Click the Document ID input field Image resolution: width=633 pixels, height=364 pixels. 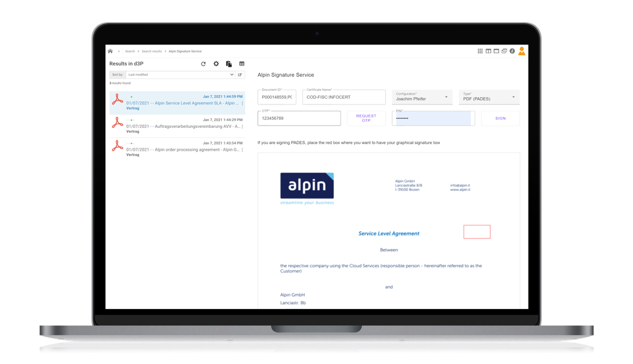point(277,97)
